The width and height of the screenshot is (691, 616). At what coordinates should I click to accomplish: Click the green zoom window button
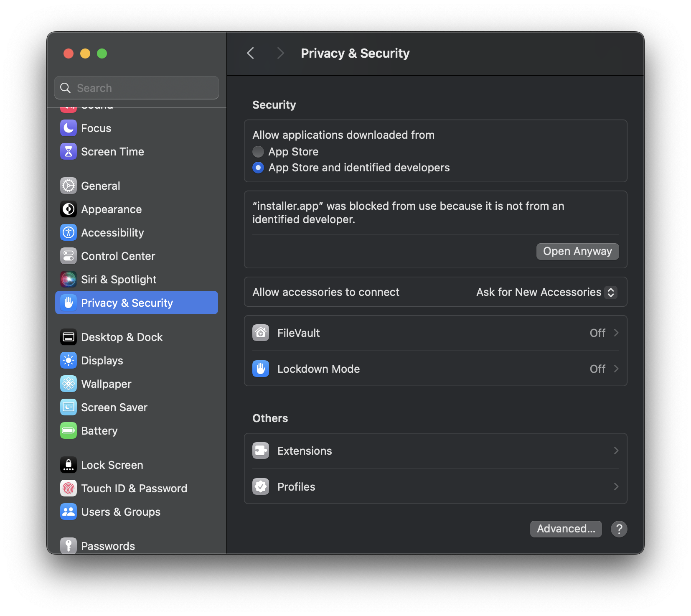[x=102, y=53]
